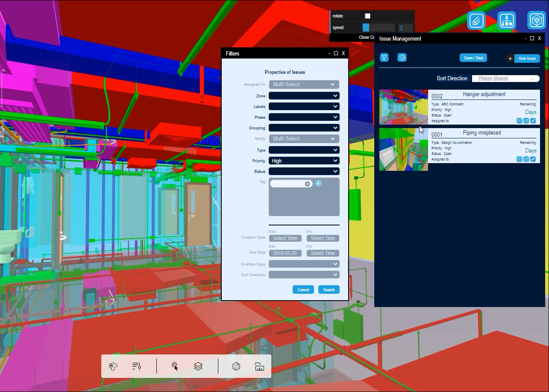Image resolution: width=549 pixels, height=392 pixels.
Task: Click the Search button in Filters
Action: click(x=329, y=290)
